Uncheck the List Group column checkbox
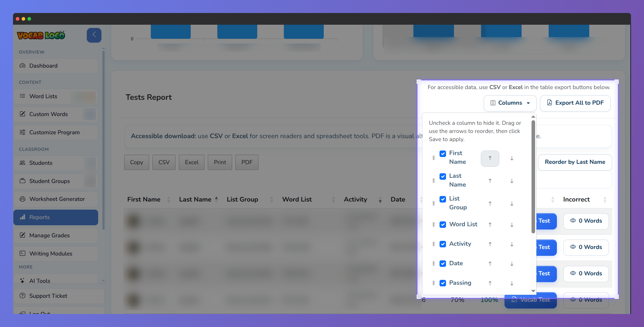The height and width of the screenshot is (327, 644). coord(443,199)
